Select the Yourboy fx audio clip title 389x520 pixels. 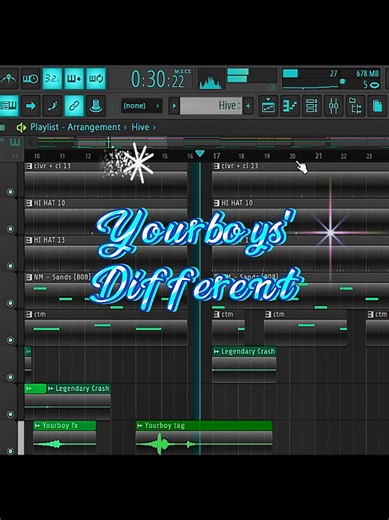click(x=60, y=426)
